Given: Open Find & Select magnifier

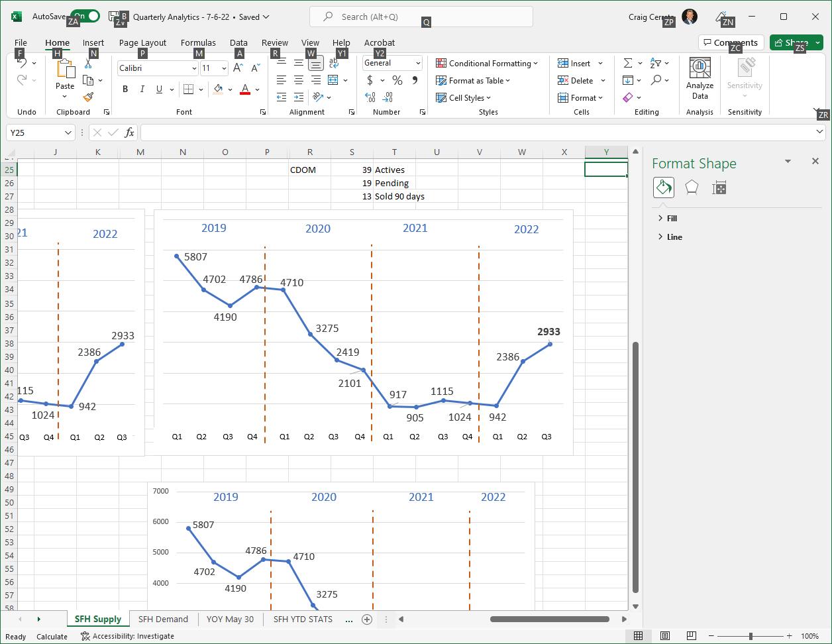Looking at the screenshot, I should (x=656, y=80).
